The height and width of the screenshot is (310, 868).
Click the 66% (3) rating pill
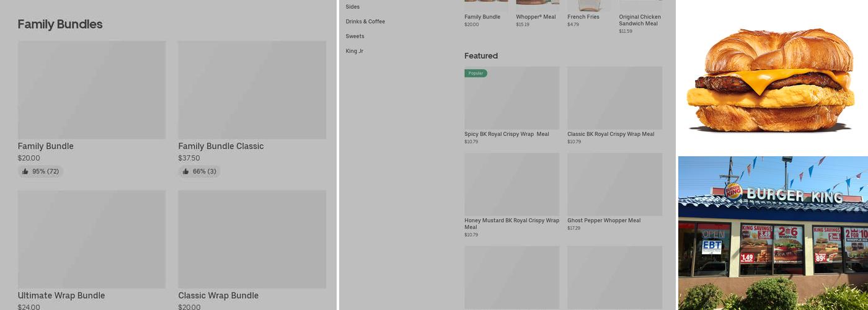tap(199, 172)
